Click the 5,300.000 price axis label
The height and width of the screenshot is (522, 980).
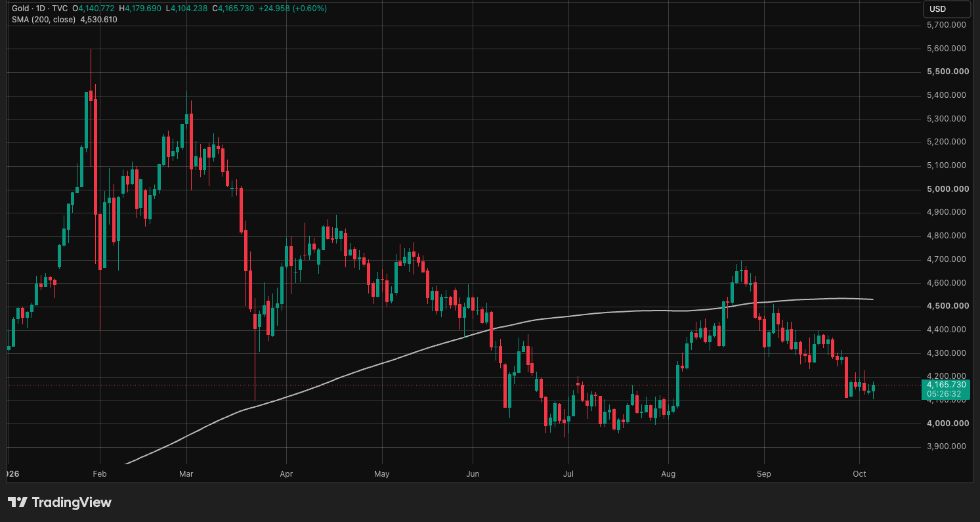point(945,119)
